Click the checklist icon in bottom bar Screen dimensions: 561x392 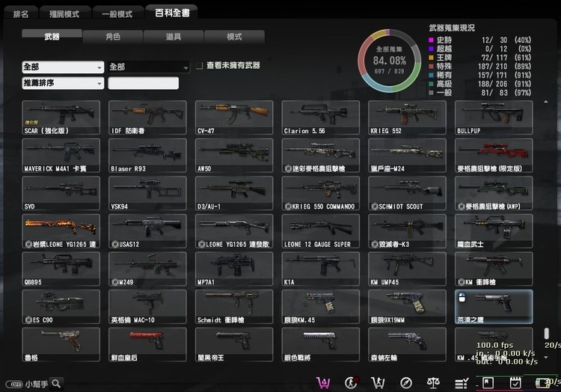(462, 384)
